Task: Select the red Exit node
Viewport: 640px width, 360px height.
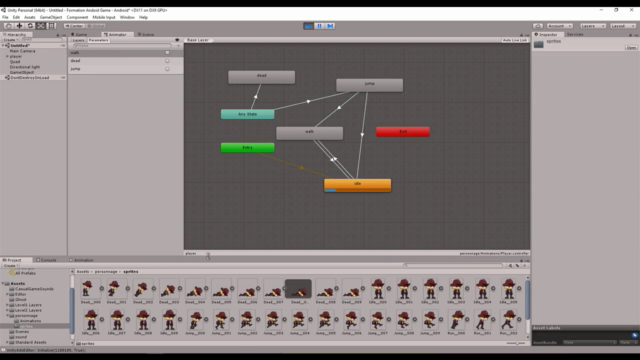Action: [403, 131]
